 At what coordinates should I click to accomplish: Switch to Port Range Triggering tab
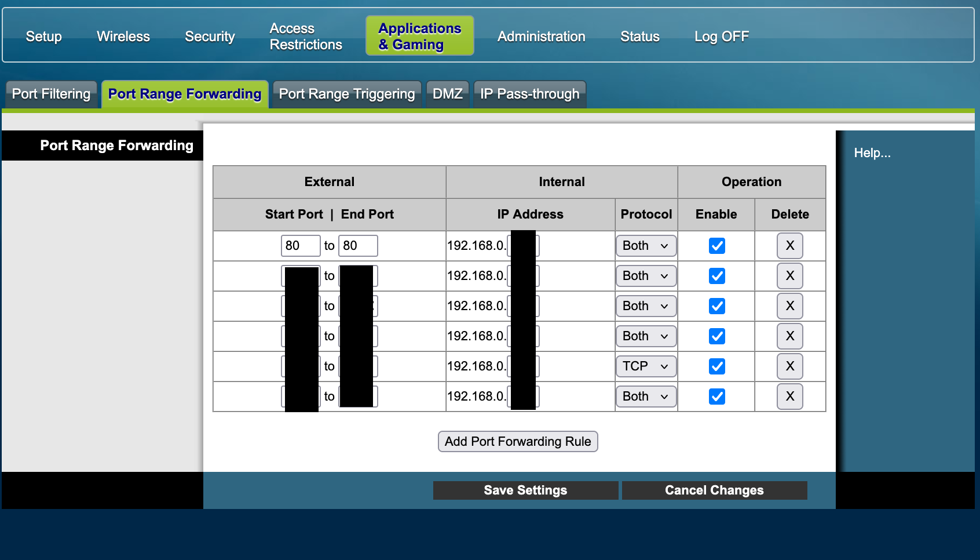coord(346,94)
